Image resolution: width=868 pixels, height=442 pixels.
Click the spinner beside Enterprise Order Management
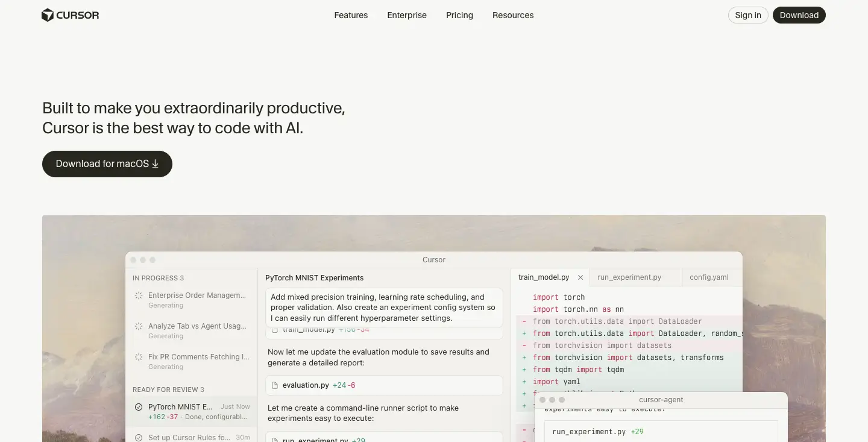point(139,295)
